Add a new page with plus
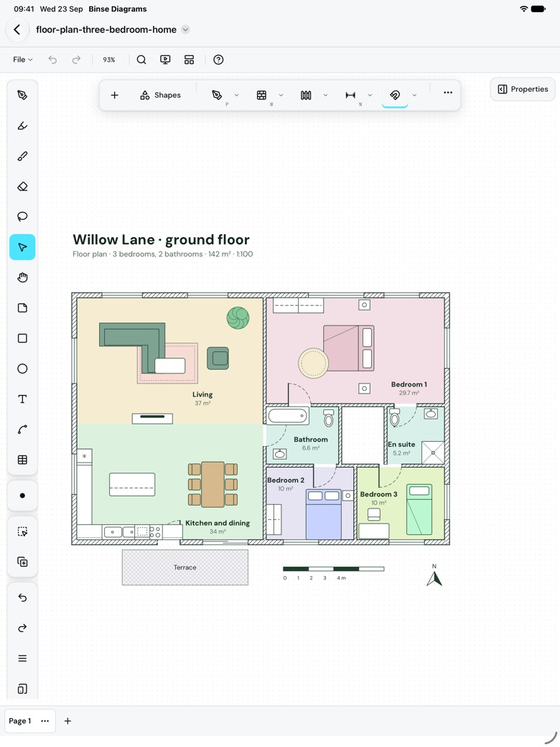The image size is (560, 747). tap(67, 721)
